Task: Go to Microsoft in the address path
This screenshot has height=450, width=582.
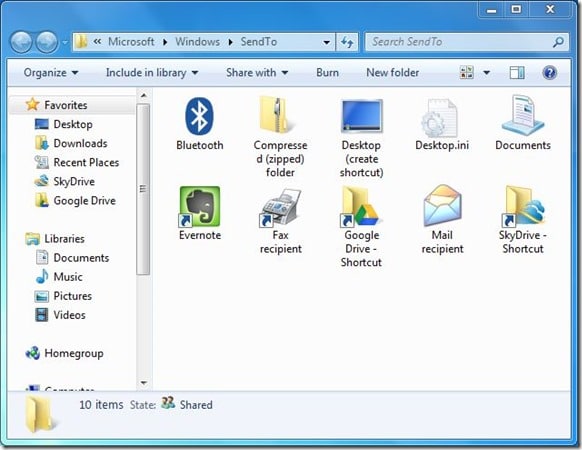Action: 131,42
